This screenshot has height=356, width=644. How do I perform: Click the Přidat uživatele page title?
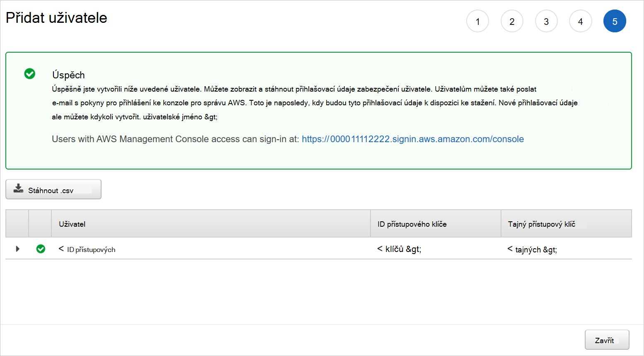coord(56,18)
